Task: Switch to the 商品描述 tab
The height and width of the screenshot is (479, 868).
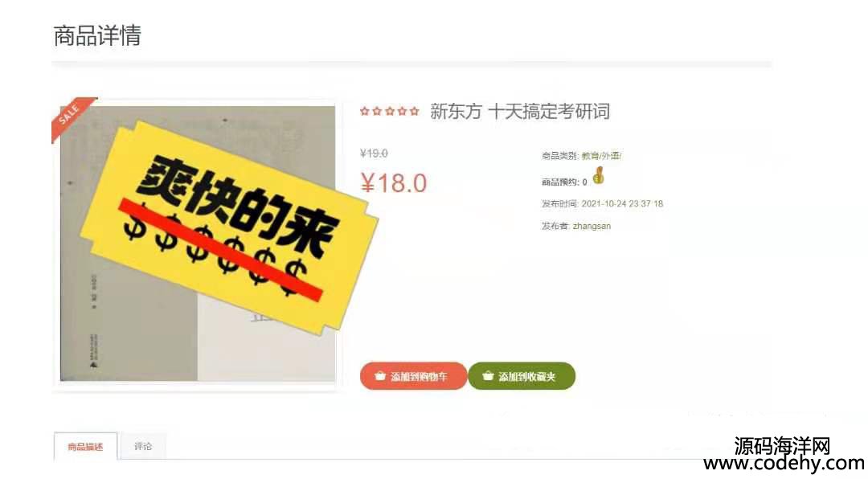Action: point(85,446)
